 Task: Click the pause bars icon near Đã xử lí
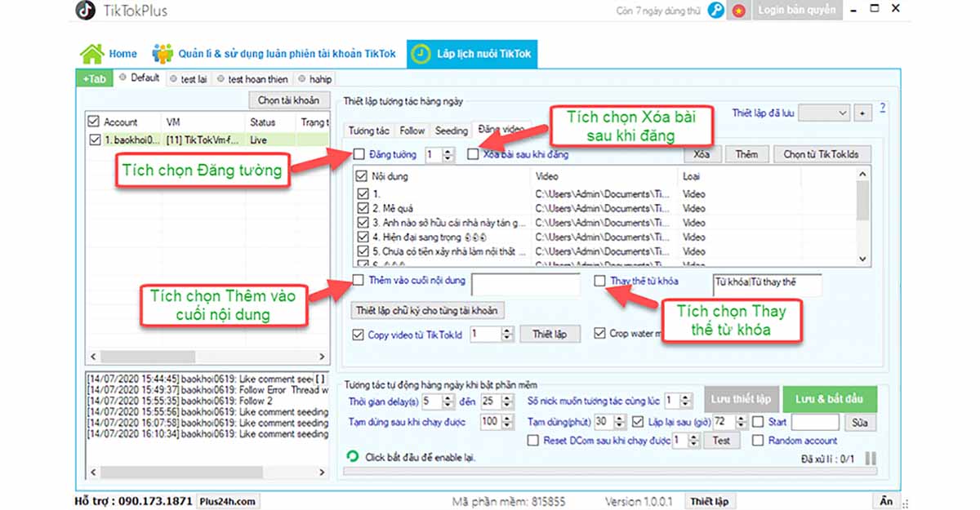[870, 459]
